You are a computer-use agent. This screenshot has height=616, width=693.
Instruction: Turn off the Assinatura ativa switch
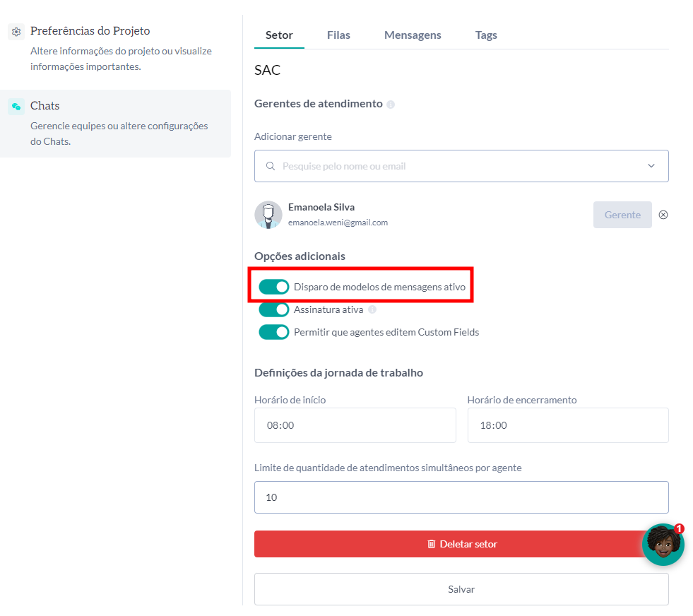click(273, 309)
